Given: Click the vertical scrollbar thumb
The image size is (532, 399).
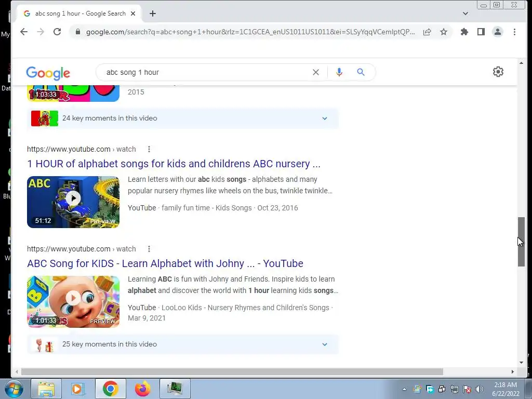Looking at the screenshot, I should [x=521, y=242].
